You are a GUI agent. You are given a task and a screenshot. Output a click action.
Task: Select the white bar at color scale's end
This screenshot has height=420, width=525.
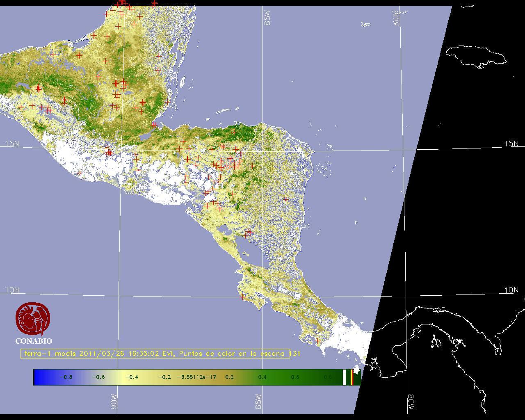coord(345,377)
